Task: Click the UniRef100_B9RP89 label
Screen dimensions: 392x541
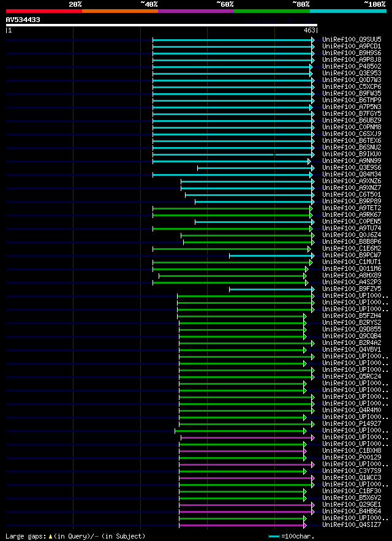Action: 352,201
